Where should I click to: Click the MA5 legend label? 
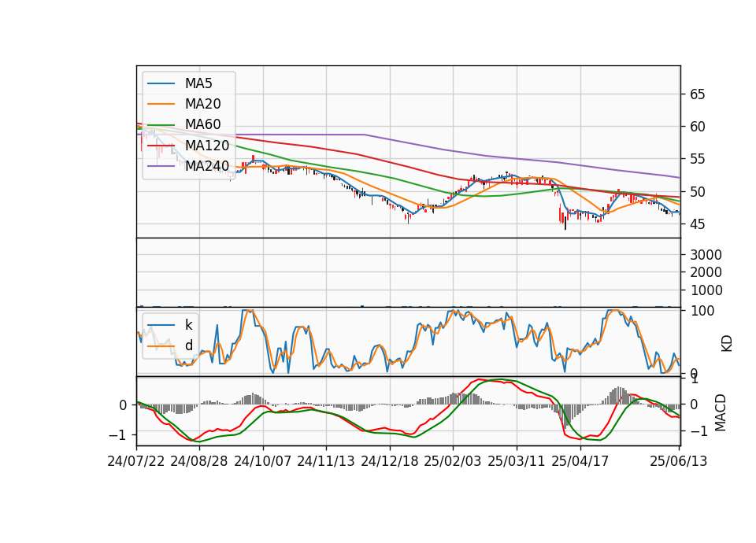coord(198,83)
